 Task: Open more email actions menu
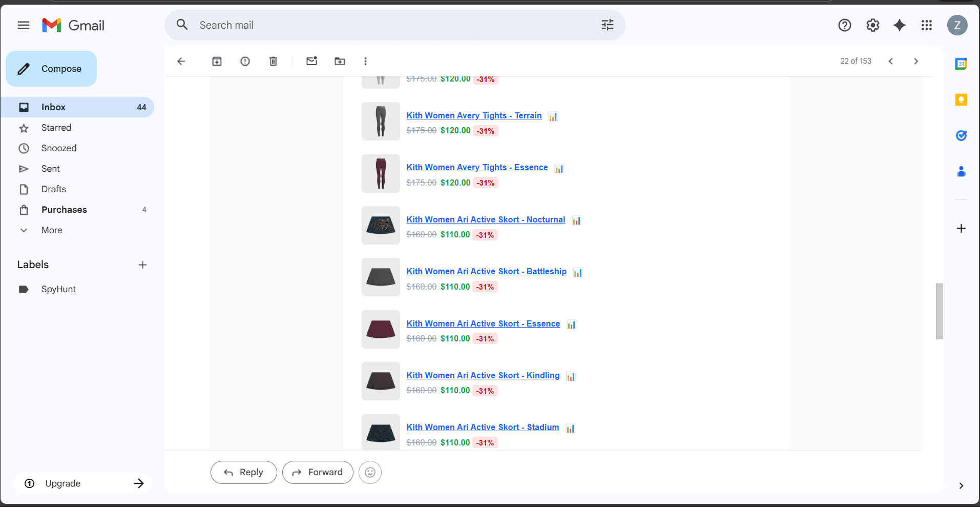click(365, 61)
